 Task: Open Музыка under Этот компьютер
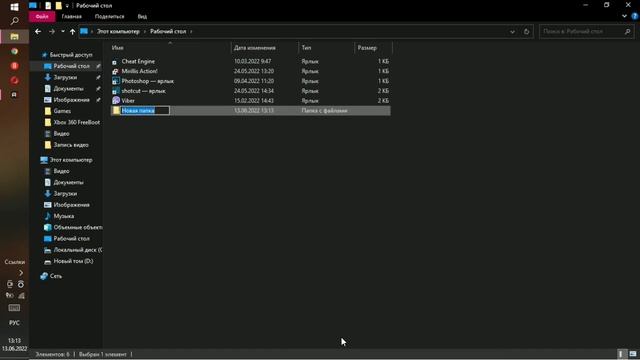64,216
